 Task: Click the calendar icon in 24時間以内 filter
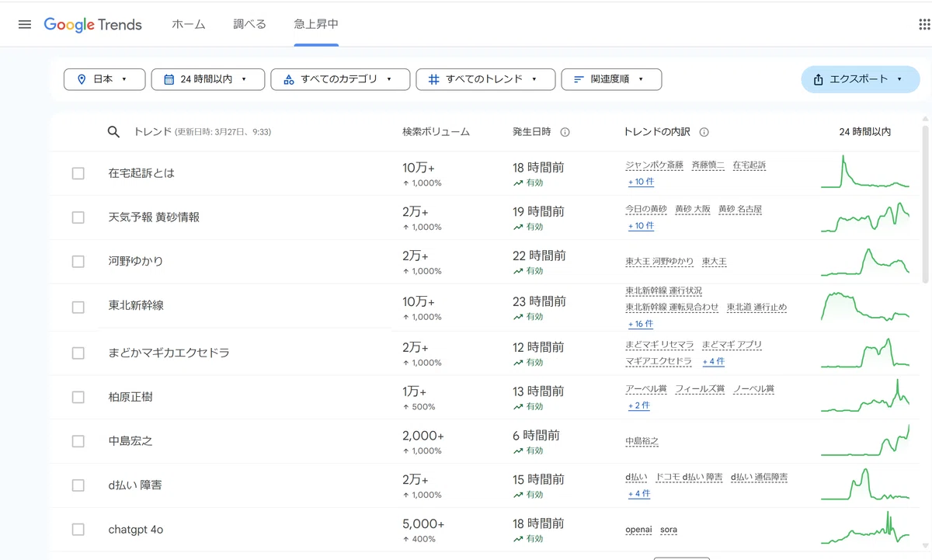(169, 79)
